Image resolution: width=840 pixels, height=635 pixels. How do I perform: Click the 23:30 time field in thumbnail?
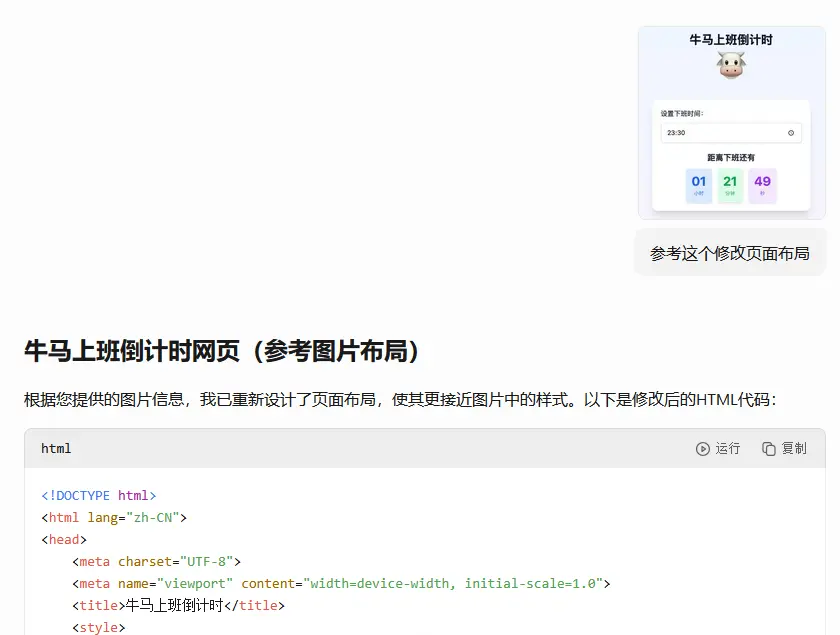731,133
